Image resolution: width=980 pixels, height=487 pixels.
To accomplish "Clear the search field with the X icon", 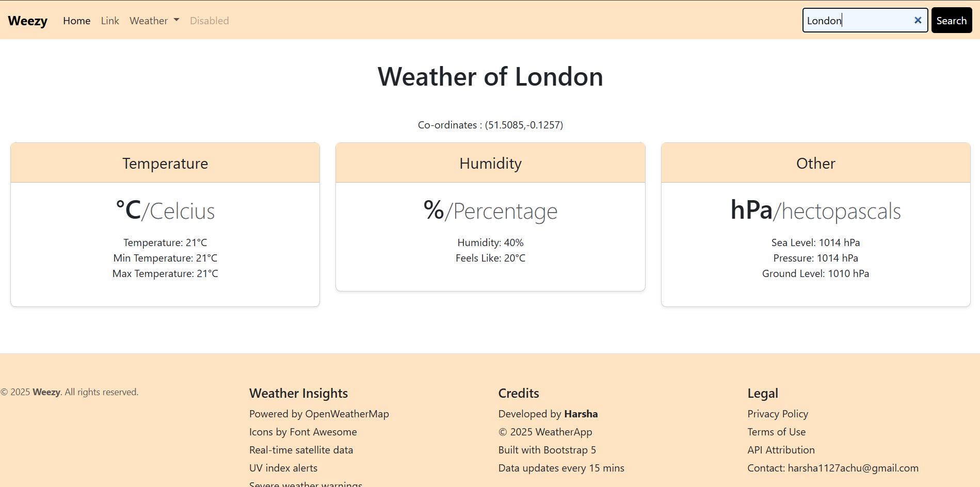I will pyautogui.click(x=918, y=20).
